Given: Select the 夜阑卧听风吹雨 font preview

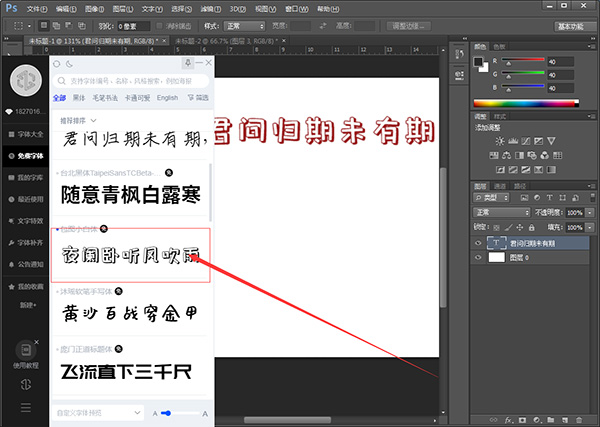Looking at the screenshot, I should pyautogui.click(x=130, y=257).
